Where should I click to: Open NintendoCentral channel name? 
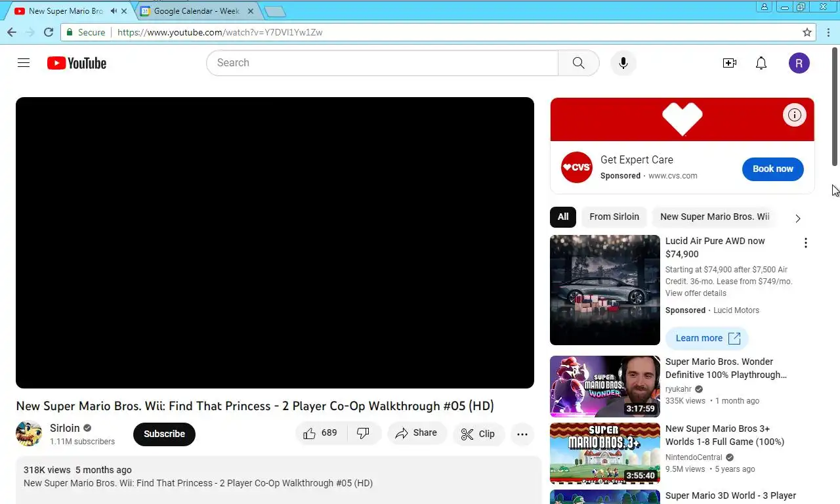pyautogui.click(x=694, y=457)
